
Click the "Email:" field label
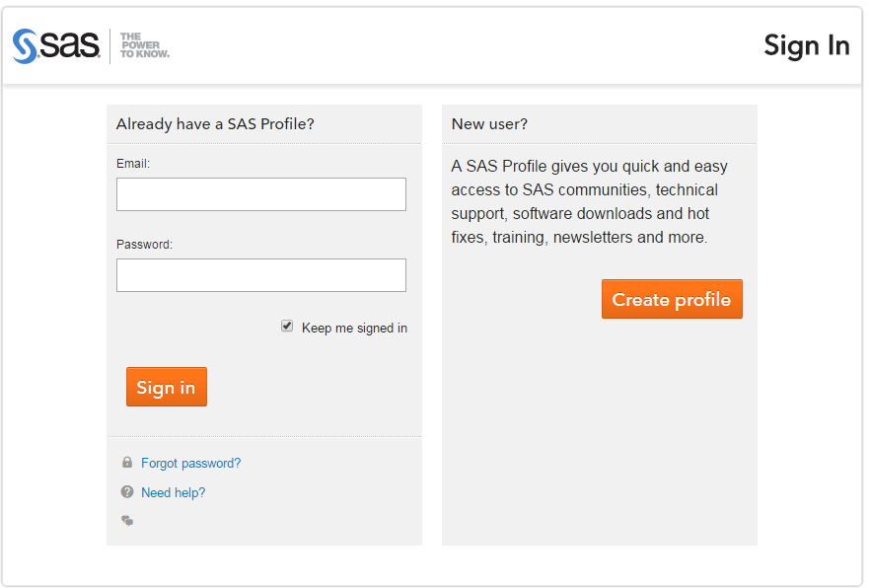point(133,164)
